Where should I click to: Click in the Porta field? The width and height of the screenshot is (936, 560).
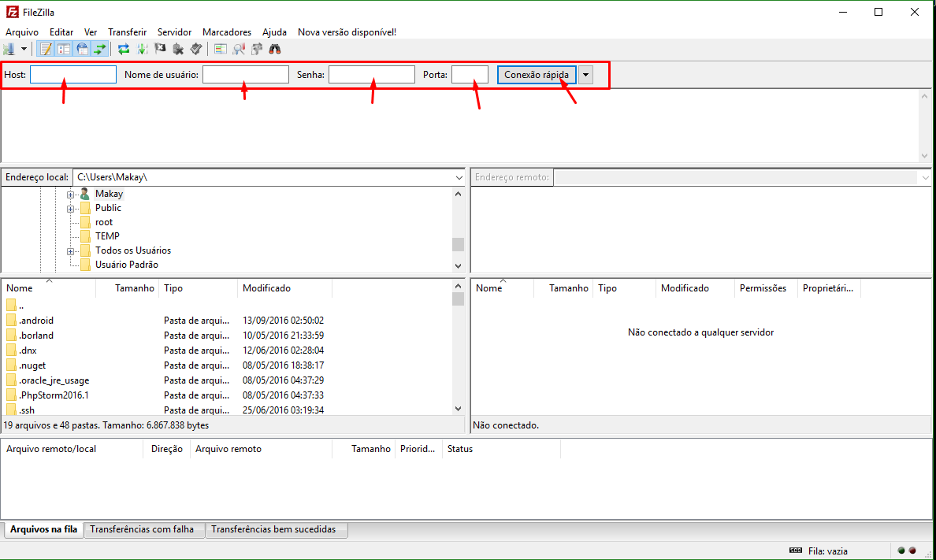pos(470,75)
